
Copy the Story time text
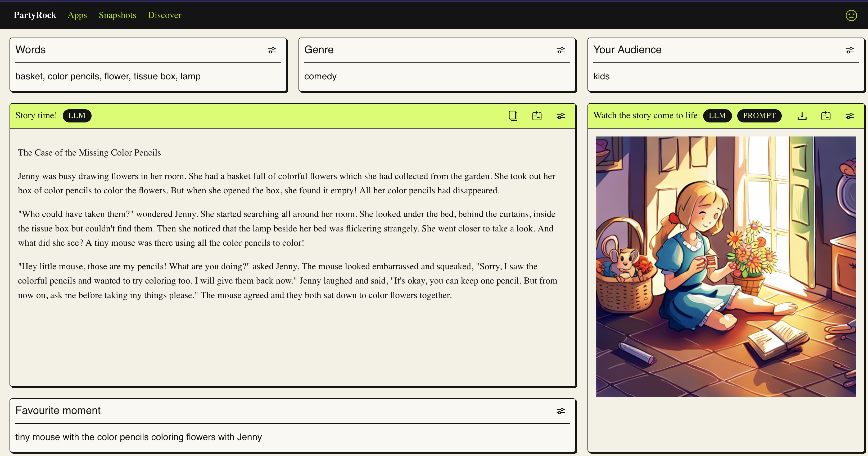coord(513,116)
